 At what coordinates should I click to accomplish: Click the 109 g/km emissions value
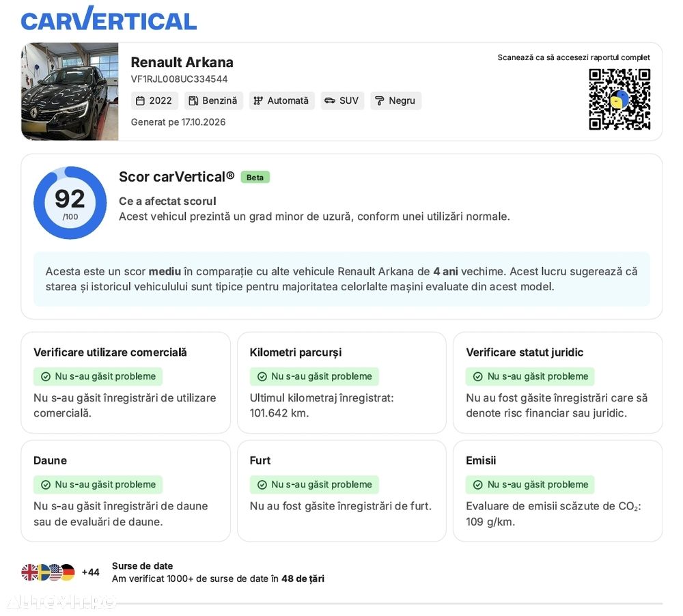[x=490, y=522]
